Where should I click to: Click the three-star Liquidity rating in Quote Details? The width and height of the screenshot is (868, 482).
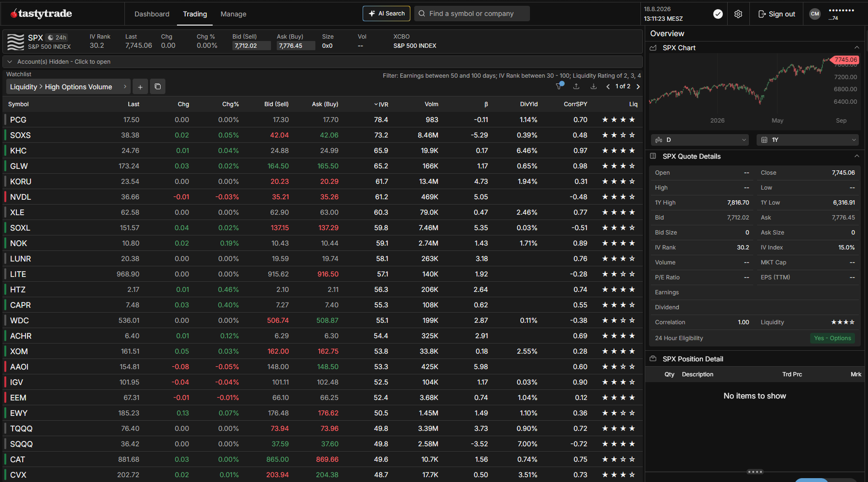843,322
